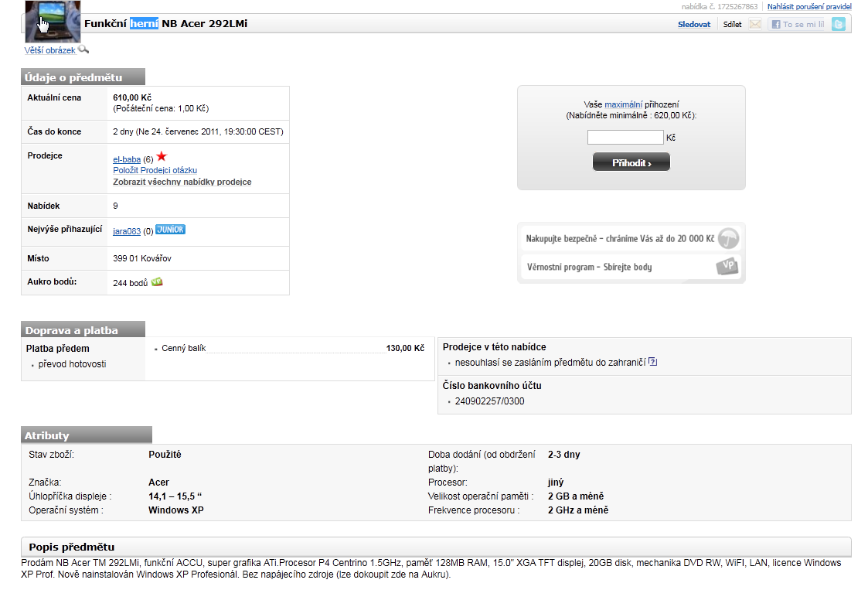This screenshot has height=590, width=868.
Task: Report violation via Nahlásit porušení pravidel
Action: tap(809, 7)
